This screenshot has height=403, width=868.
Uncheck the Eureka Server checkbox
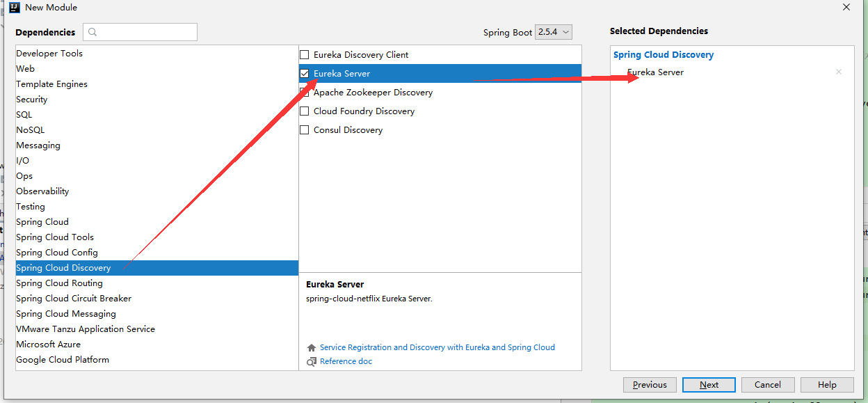click(304, 73)
